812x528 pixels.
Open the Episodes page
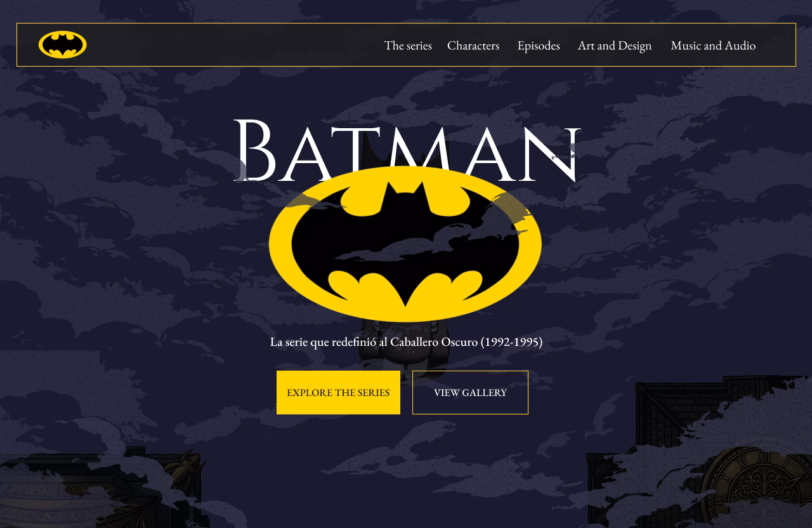click(539, 46)
